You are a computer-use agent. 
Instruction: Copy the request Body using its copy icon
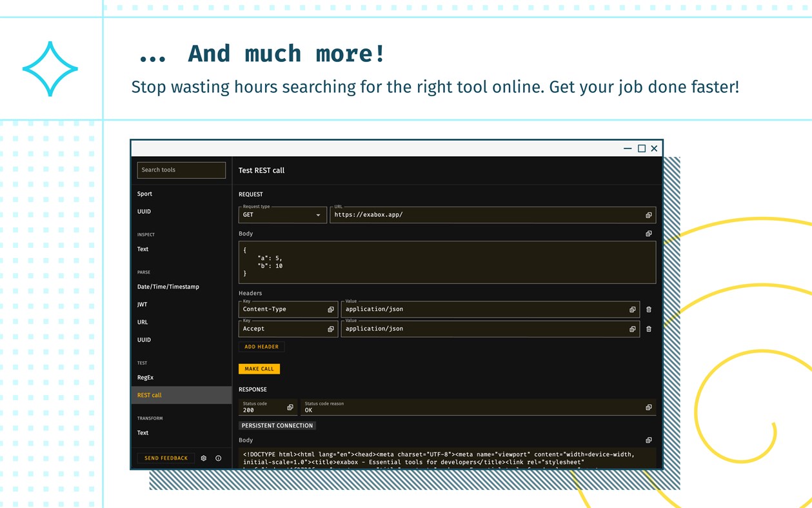[648, 234]
